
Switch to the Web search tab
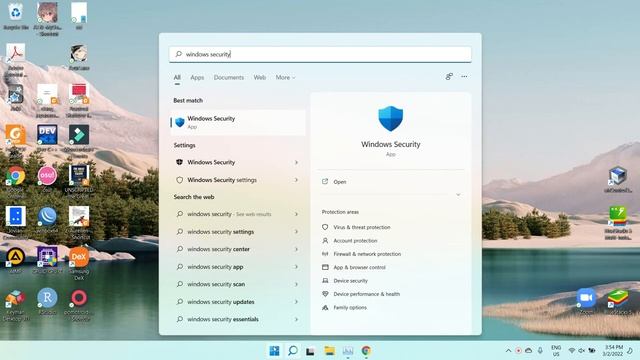tap(260, 77)
